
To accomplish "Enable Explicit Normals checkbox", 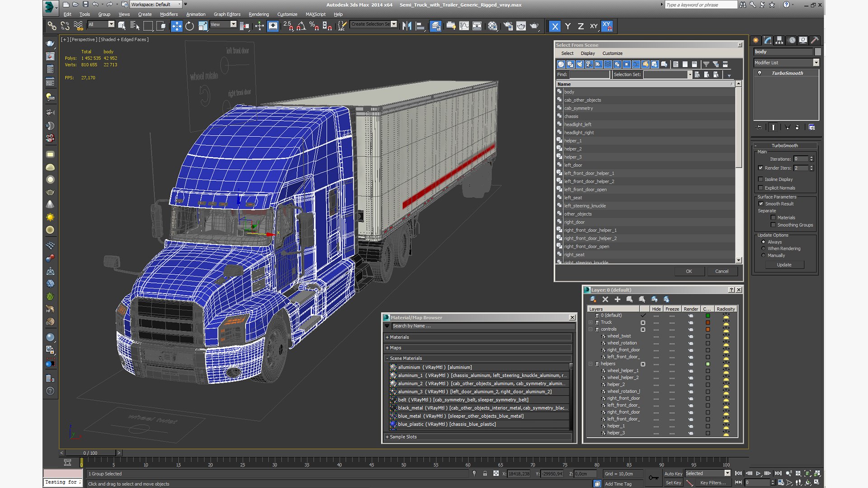I will (761, 188).
